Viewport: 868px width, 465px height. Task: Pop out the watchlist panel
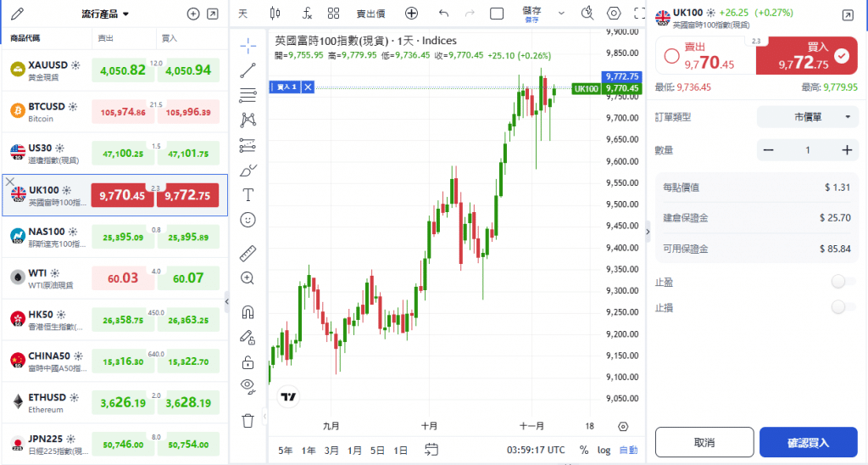(213, 14)
